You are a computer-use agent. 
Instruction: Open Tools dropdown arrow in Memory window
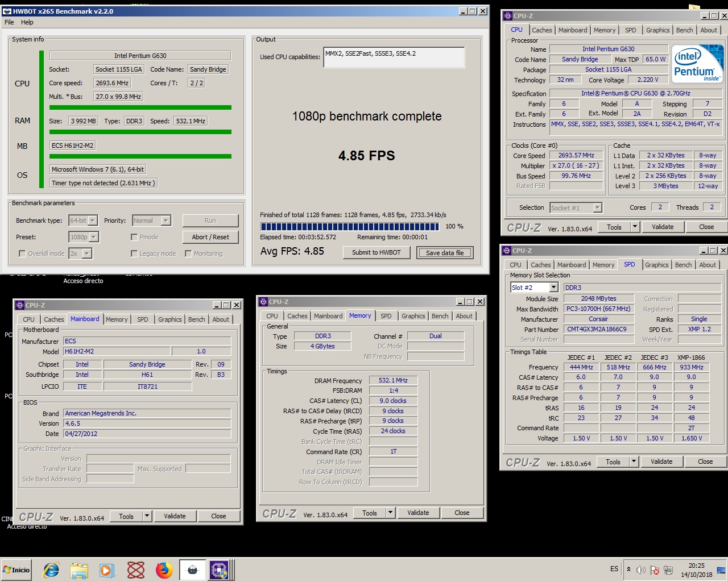pyautogui.click(x=390, y=513)
